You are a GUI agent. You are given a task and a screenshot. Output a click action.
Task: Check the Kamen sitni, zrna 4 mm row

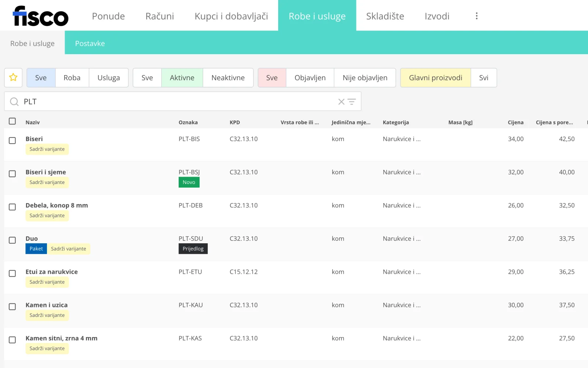click(12, 340)
